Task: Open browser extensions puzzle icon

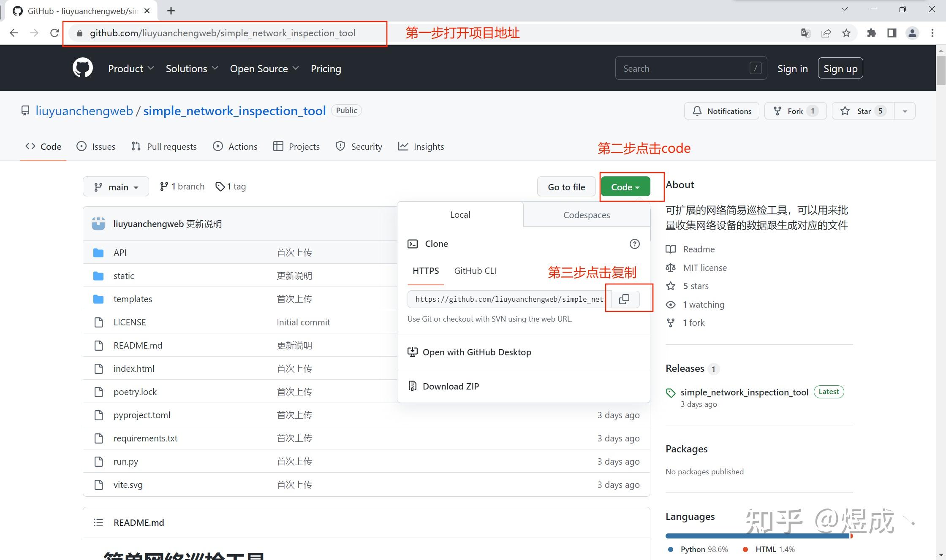Action: (x=871, y=33)
